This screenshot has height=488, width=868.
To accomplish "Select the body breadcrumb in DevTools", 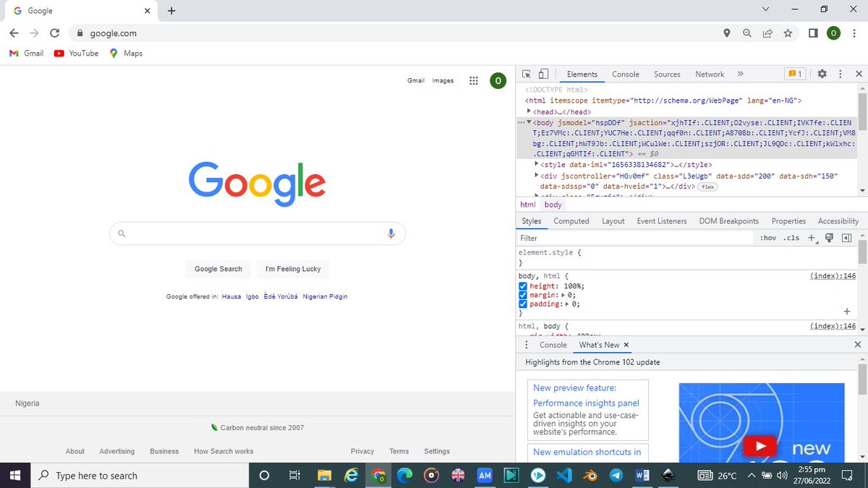I will pyautogui.click(x=553, y=205).
